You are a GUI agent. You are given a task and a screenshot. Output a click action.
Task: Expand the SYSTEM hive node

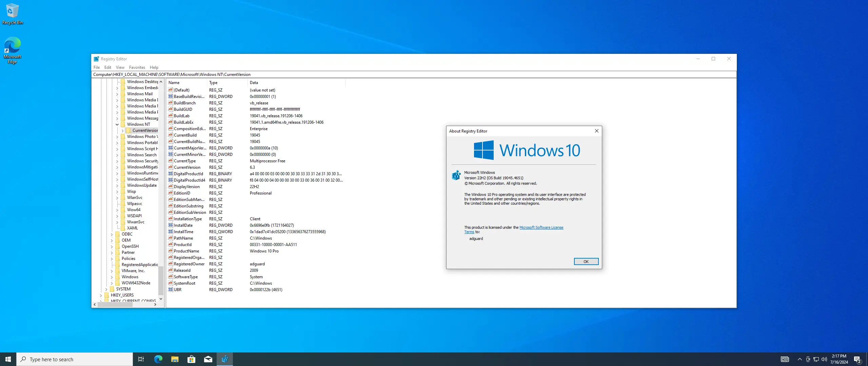pyautogui.click(x=106, y=289)
